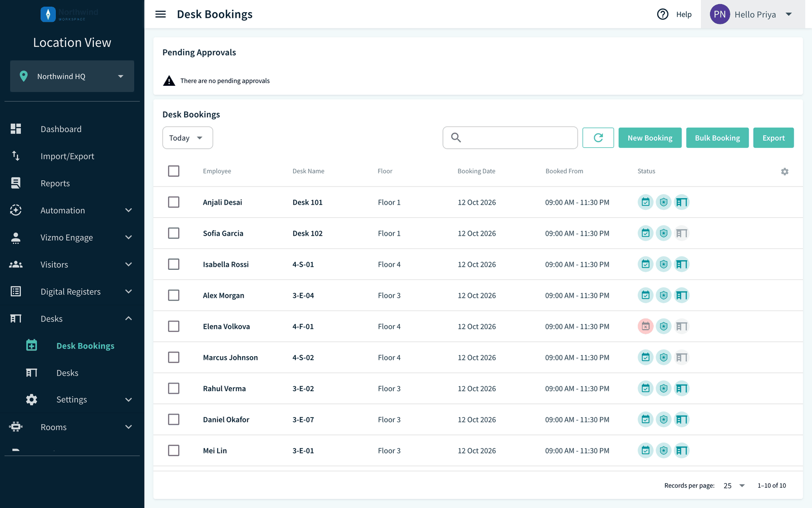Image resolution: width=812 pixels, height=508 pixels.
Task: Open Reports from the sidebar
Action: pyautogui.click(x=72, y=183)
